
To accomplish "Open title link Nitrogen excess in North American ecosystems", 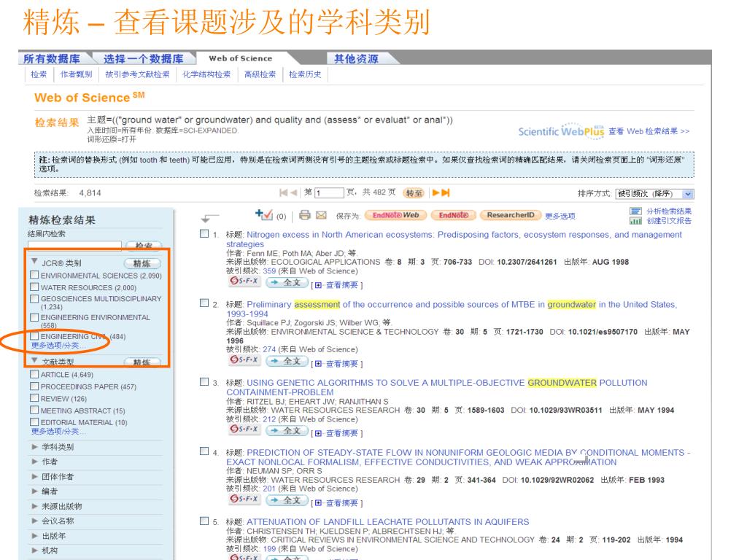I will 454,239.
